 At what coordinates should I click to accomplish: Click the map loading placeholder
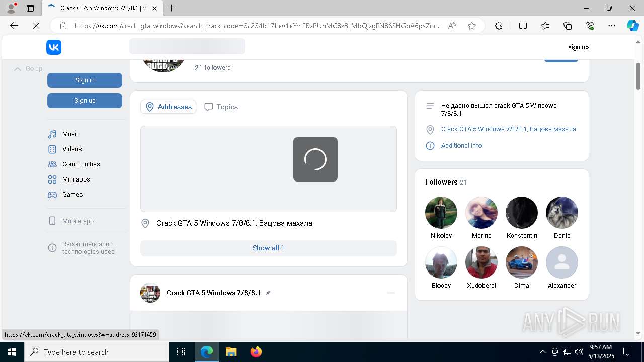[269, 169]
